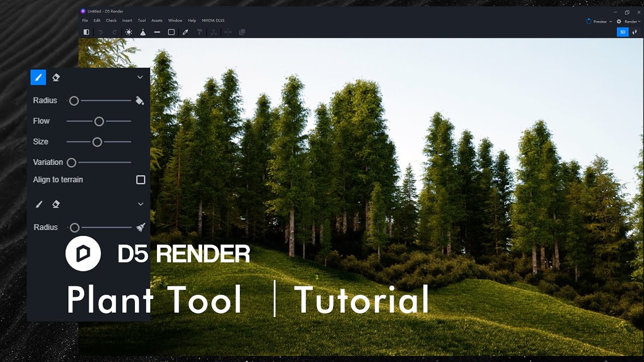
Task: Click the blue Preview circle icon
Action: [589, 22]
